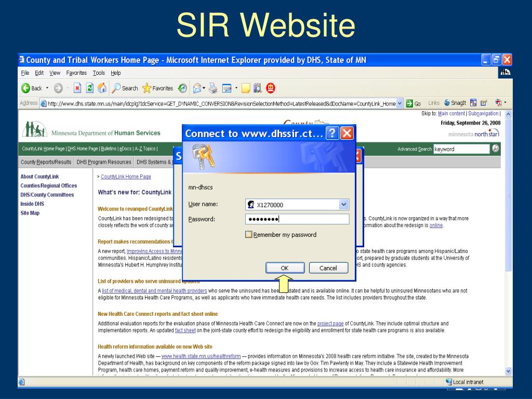
Task: Click the green Go arrow button
Action: click(x=409, y=103)
